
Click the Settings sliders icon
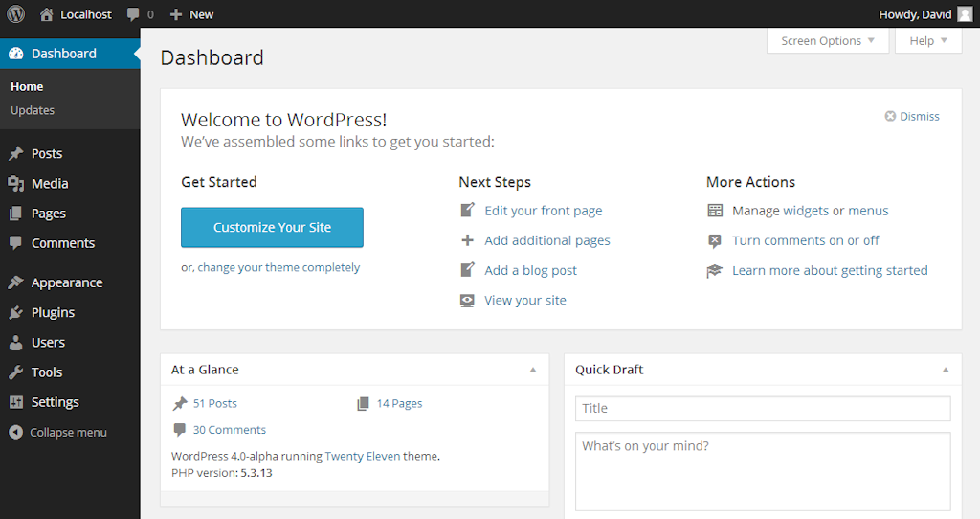coord(16,402)
